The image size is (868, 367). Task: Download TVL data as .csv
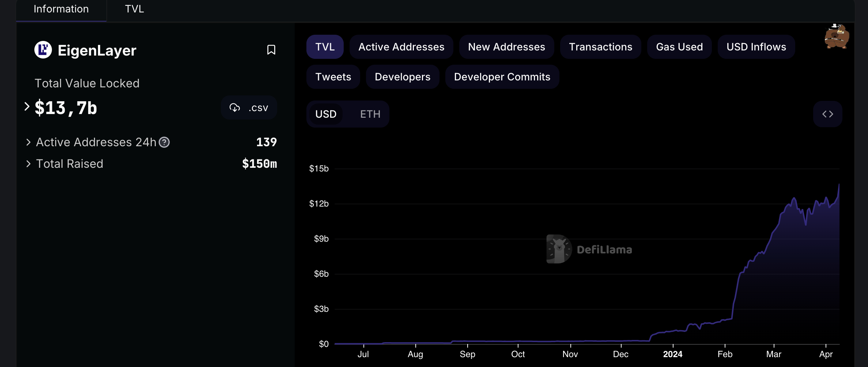point(249,107)
